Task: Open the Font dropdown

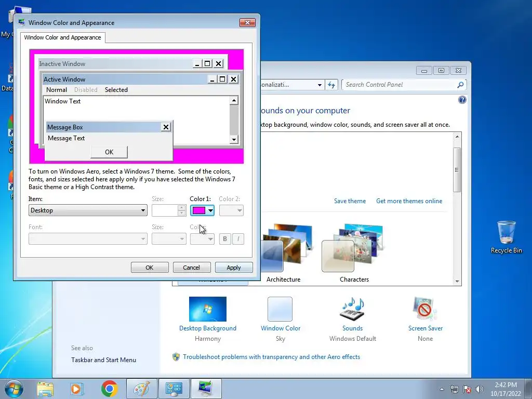Action: [x=88, y=239]
